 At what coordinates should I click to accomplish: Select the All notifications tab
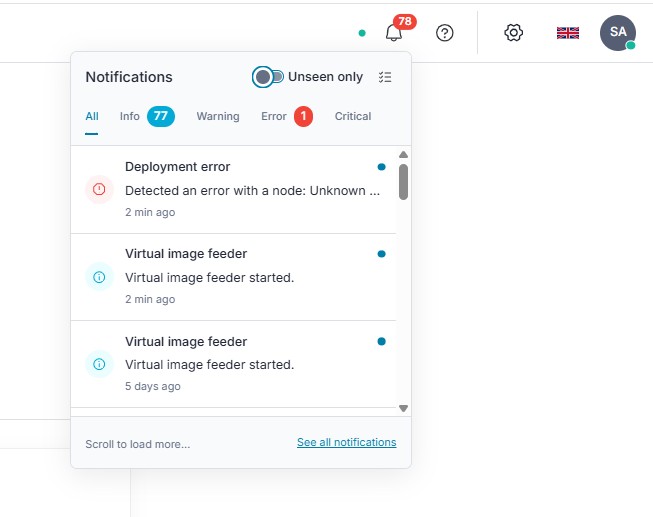92,116
